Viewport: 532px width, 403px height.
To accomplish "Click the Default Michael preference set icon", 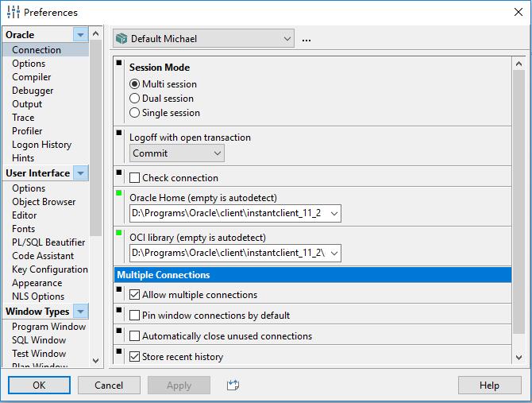I will coord(121,38).
